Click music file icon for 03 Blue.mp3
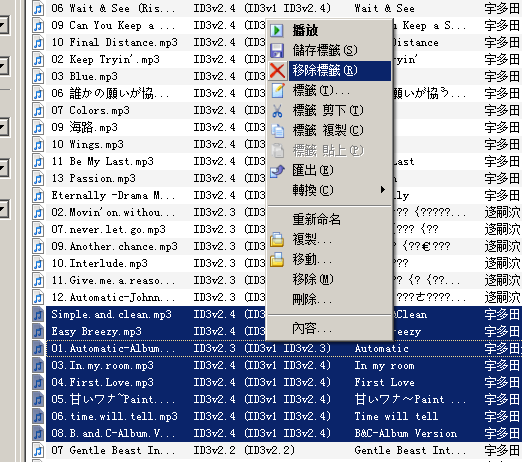Screen dimensions: 522x462 click(38, 76)
